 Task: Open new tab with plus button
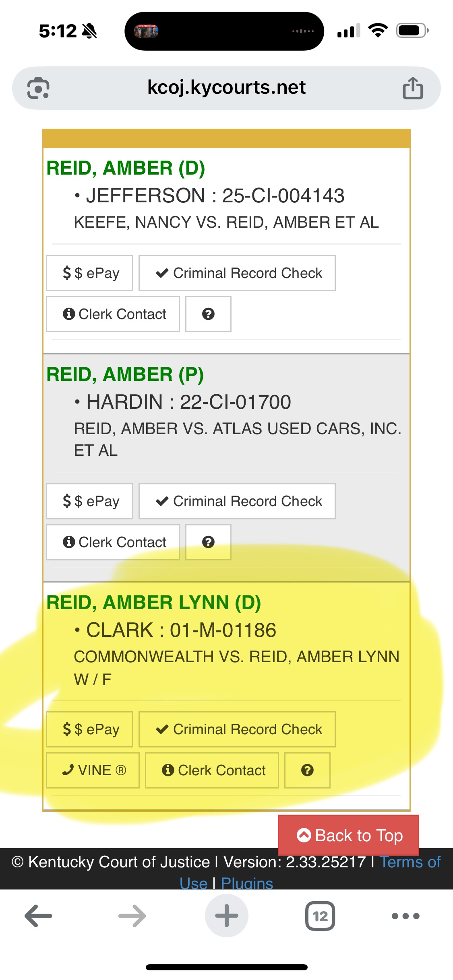coord(226,916)
